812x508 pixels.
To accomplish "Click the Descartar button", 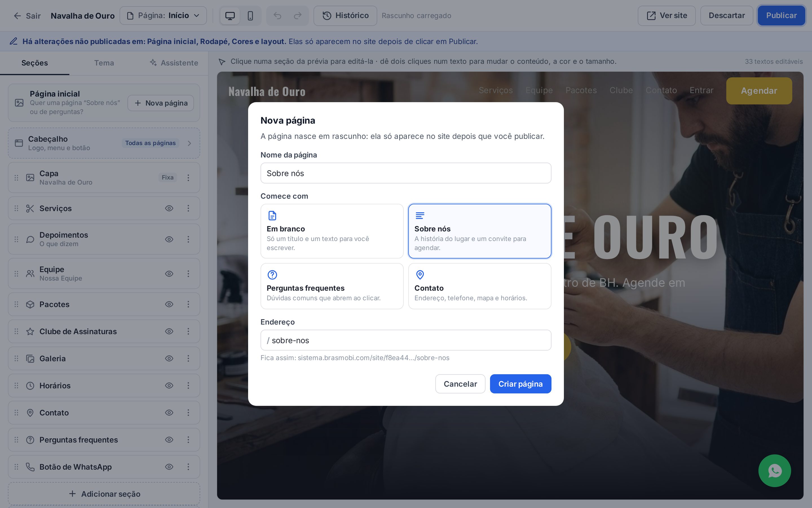I will 727,16.
